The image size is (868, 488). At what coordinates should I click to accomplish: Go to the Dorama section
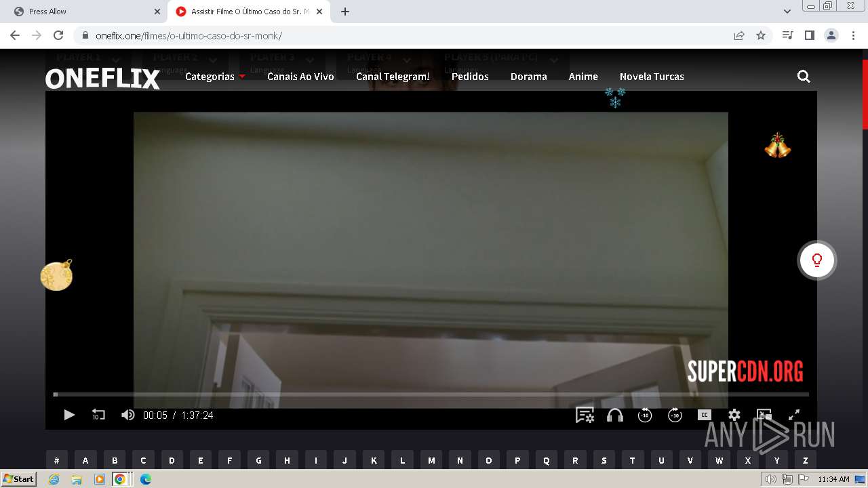pos(529,77)
